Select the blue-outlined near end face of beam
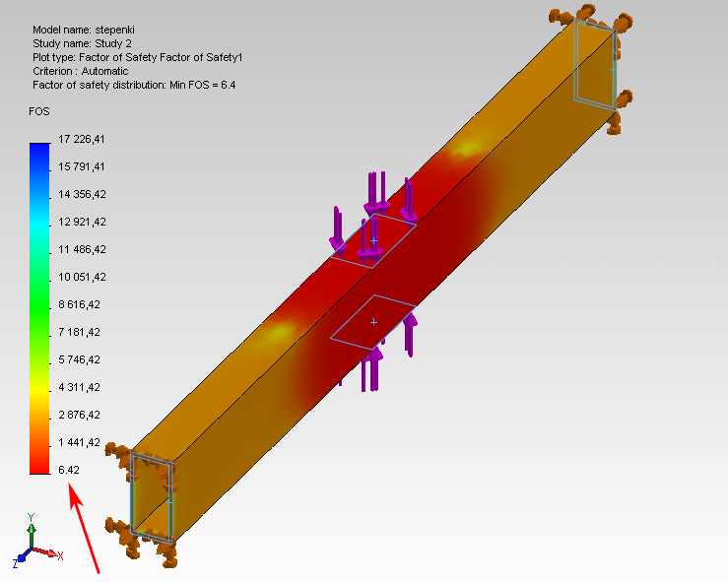 (x=152, y=498)
